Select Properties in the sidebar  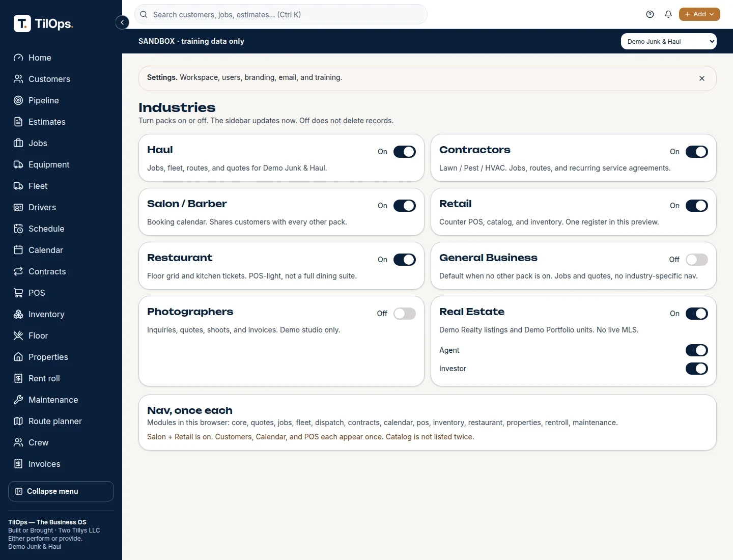61,357
